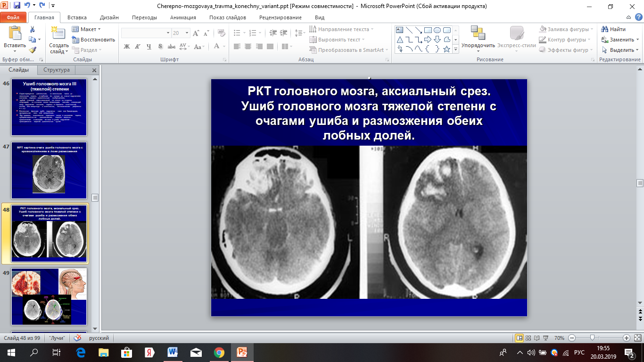Toggle Strikethrough (abc) formatting
This screenshot has width=644, height=362.
click(172, 46)
